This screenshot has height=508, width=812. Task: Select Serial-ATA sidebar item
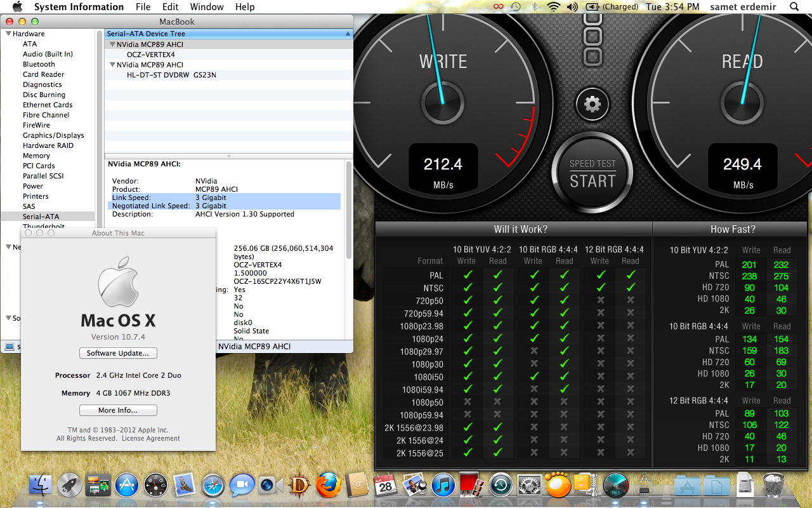41,217
